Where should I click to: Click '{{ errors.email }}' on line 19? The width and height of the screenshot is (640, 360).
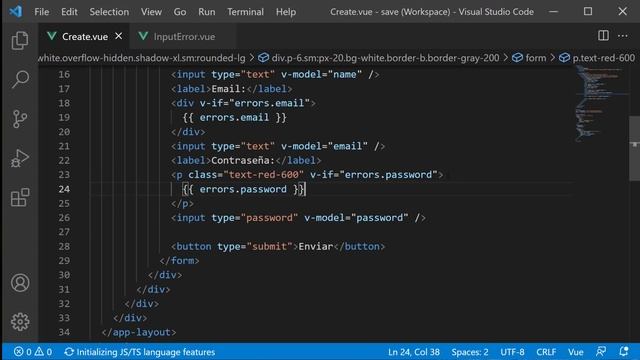click(234, 118)
